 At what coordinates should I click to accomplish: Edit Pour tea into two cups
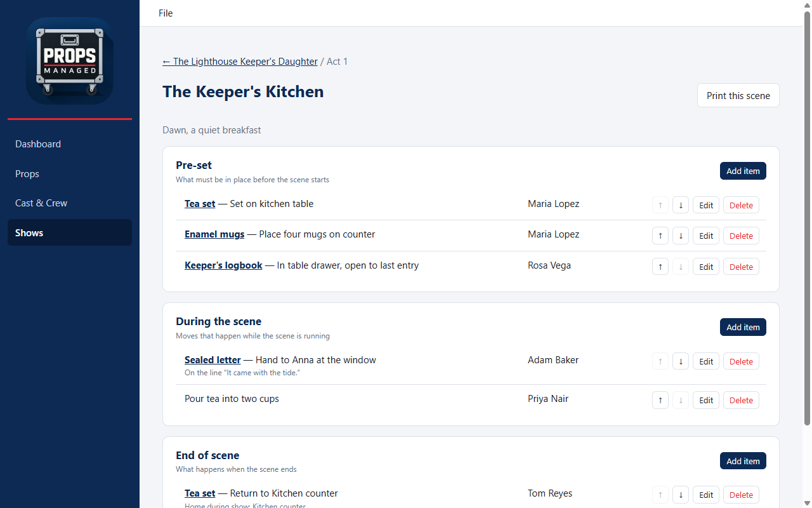[x=706, y=400]
